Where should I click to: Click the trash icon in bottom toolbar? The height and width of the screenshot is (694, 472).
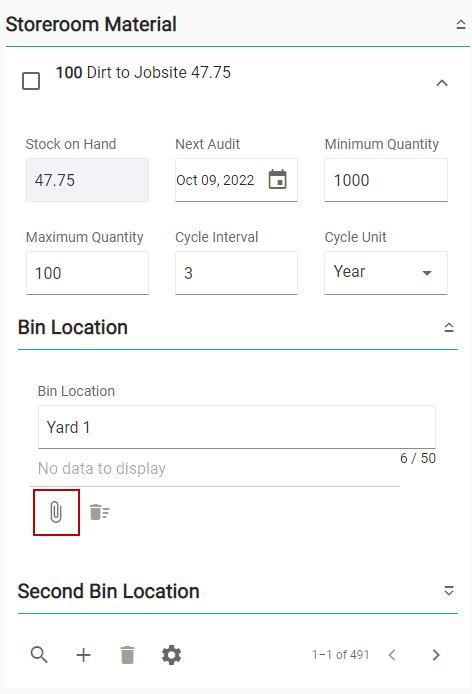pyautogui.click(x=128, y=655)
